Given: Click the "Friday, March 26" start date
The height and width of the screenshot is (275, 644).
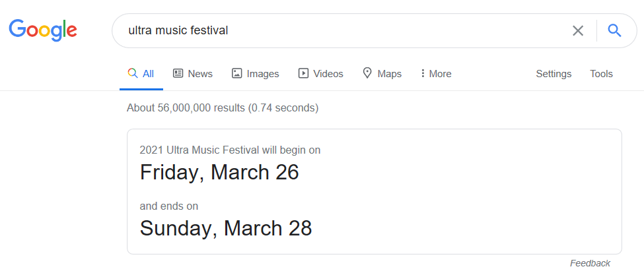Looking at the screenshot, I should [219, 172].
